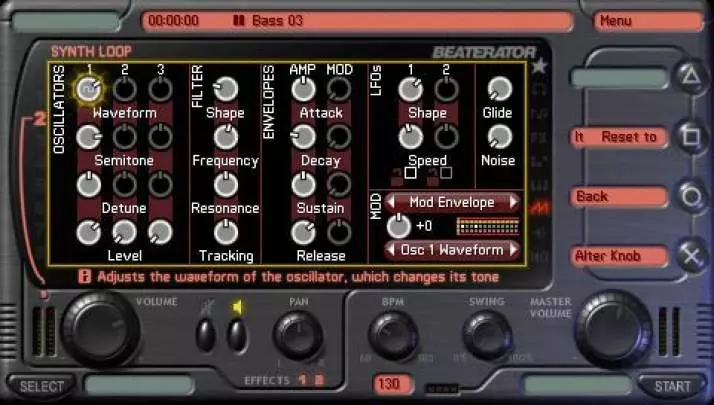This screenshot has width=714, height=405.
Task: Click the square button beside Reset to
Action: click(691, 136)
